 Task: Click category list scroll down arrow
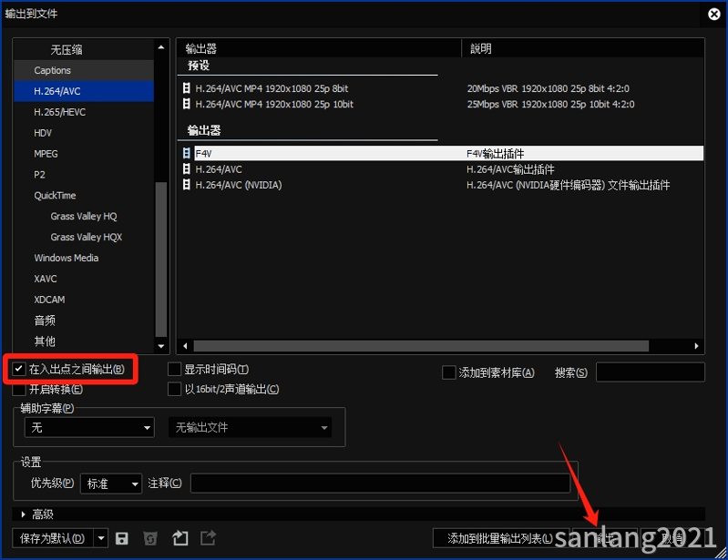pyautogui.click(x=161, y=346)
